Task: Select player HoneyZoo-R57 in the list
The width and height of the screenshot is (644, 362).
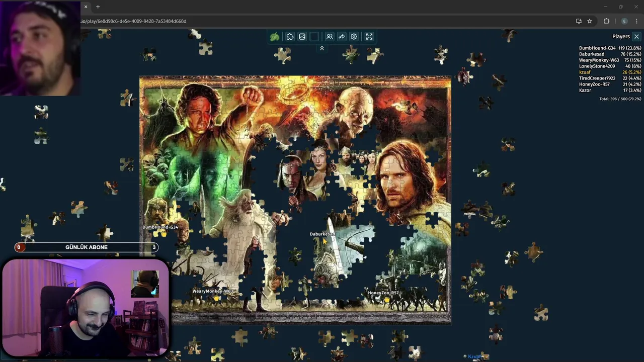Action: click(x=610, y=84)
